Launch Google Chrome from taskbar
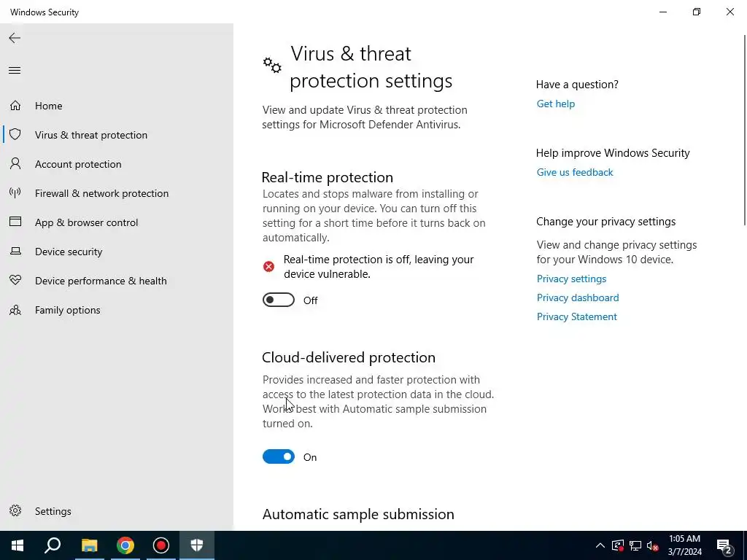747x560 pixels. [125, 545]
